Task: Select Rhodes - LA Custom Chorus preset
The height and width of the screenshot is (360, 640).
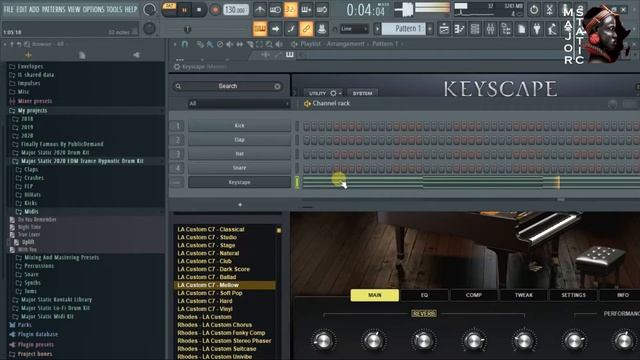Action: pyautogui.click(x=214, y=325)
